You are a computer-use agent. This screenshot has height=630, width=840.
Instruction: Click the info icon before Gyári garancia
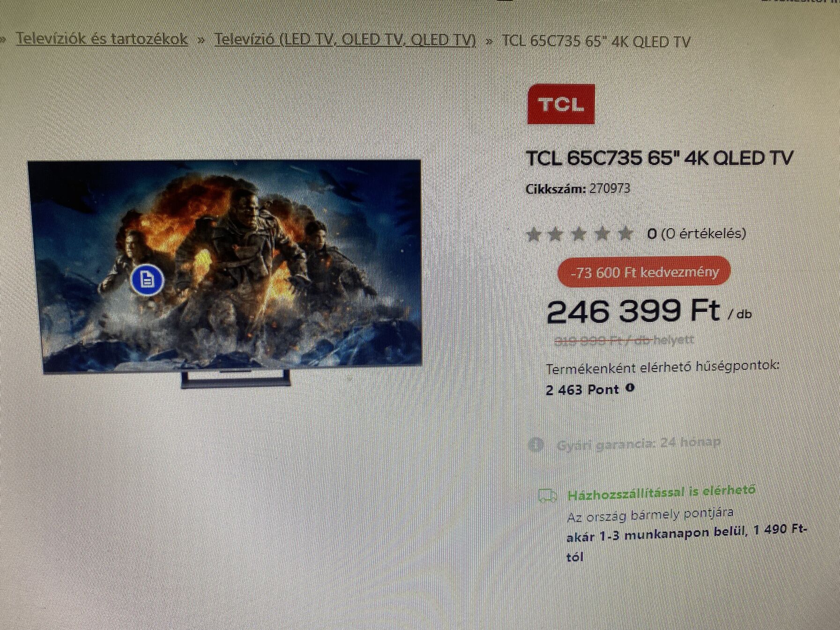pyautogui.click(x=536, y=444)
